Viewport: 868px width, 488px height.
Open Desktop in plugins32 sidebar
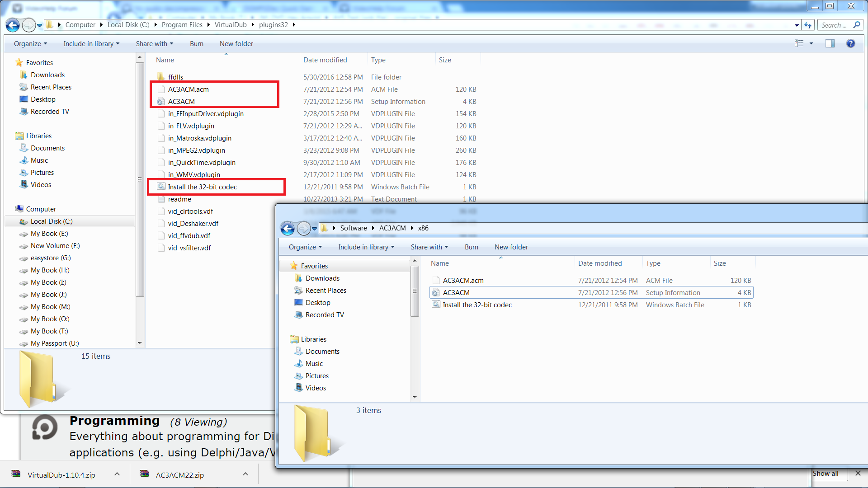click(x=43, y=99)
